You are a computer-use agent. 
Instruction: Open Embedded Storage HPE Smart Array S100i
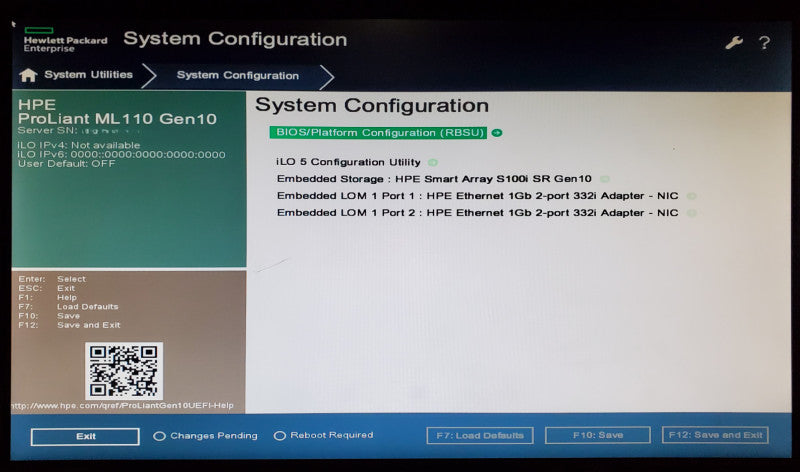(434, 179)
